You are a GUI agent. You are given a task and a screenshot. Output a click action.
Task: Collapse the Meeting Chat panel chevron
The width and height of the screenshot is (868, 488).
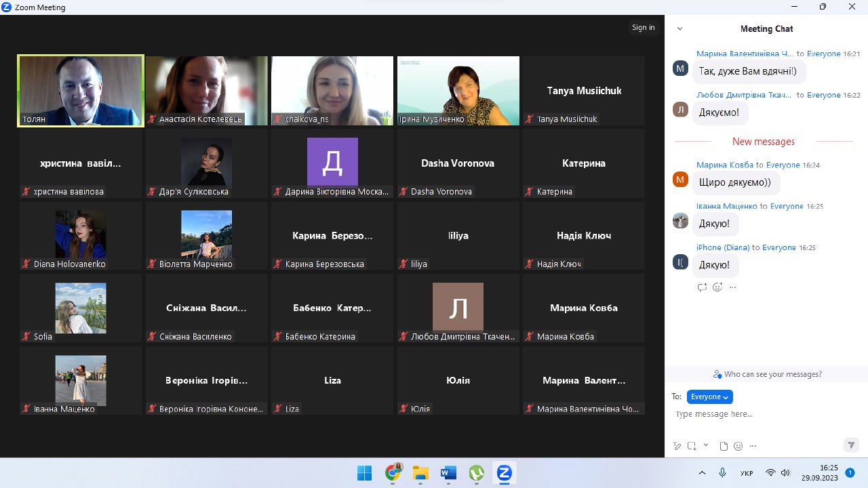point(679,28)
